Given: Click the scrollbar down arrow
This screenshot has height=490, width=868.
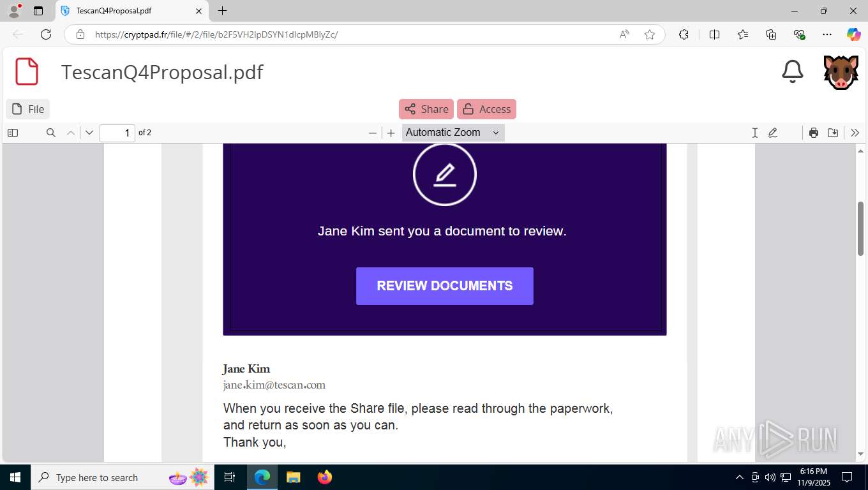Looking at the screenshot, I should (x=860, y=454).
